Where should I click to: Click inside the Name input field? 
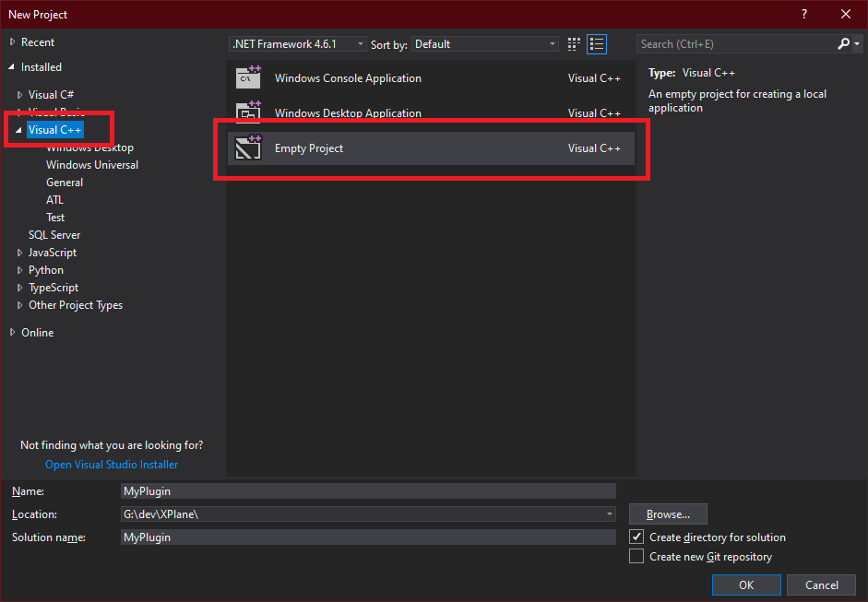pos(369,490)
